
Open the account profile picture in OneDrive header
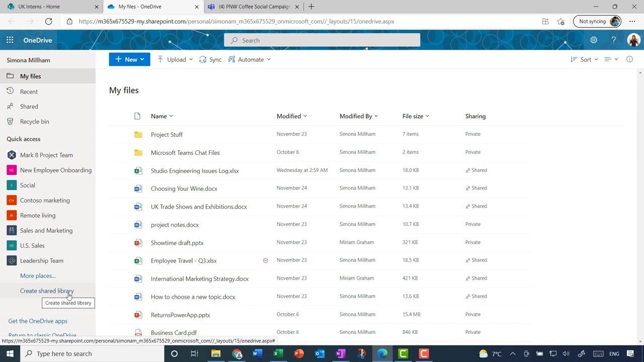pyautogui.click(x=633, y=40)
